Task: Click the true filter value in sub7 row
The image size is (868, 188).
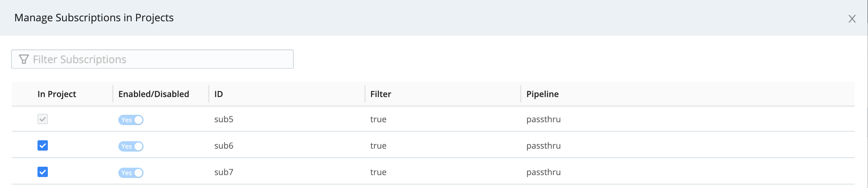Action: tap(378, 173)
